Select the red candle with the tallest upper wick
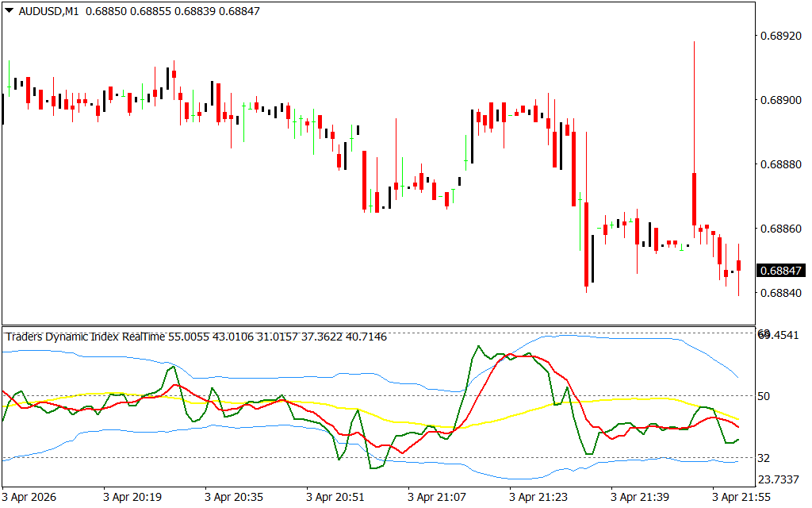 tap(694, 198)
